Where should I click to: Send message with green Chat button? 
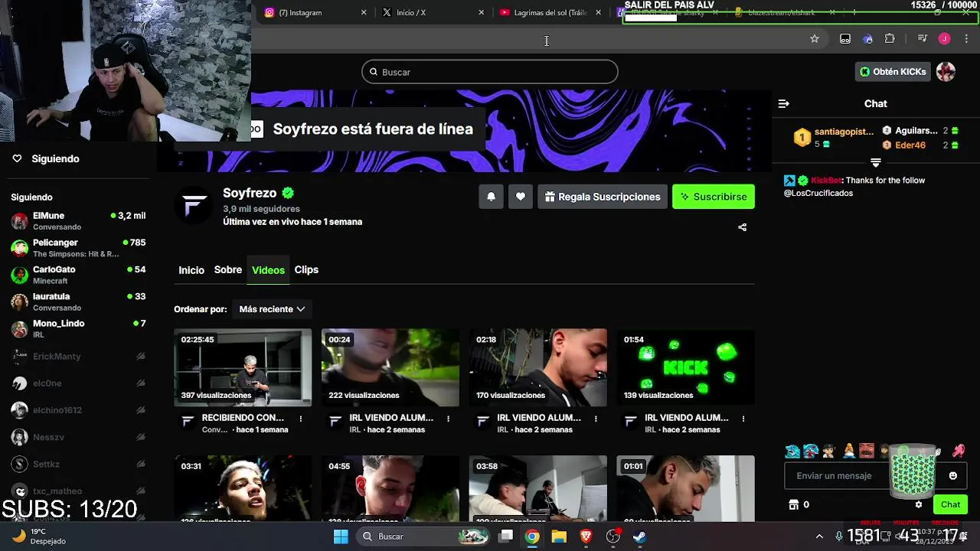click(950, 504)
